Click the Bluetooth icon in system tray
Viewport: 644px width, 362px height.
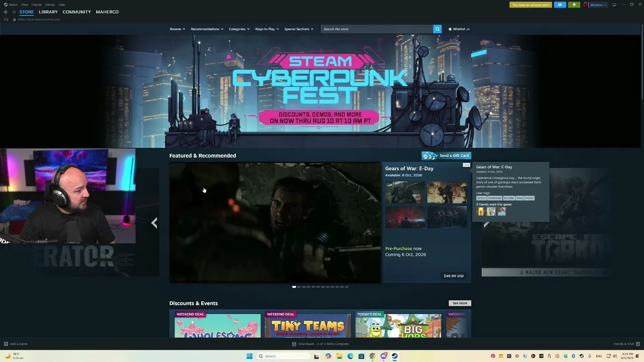click(574, 356)
